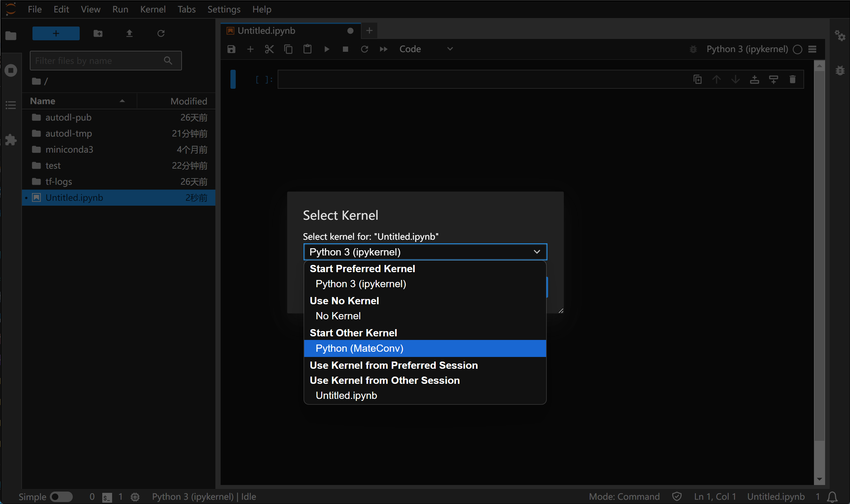Refresh the file browser listing
The width and height of the screenshot is (850, 504).
[x=161, y=33]
